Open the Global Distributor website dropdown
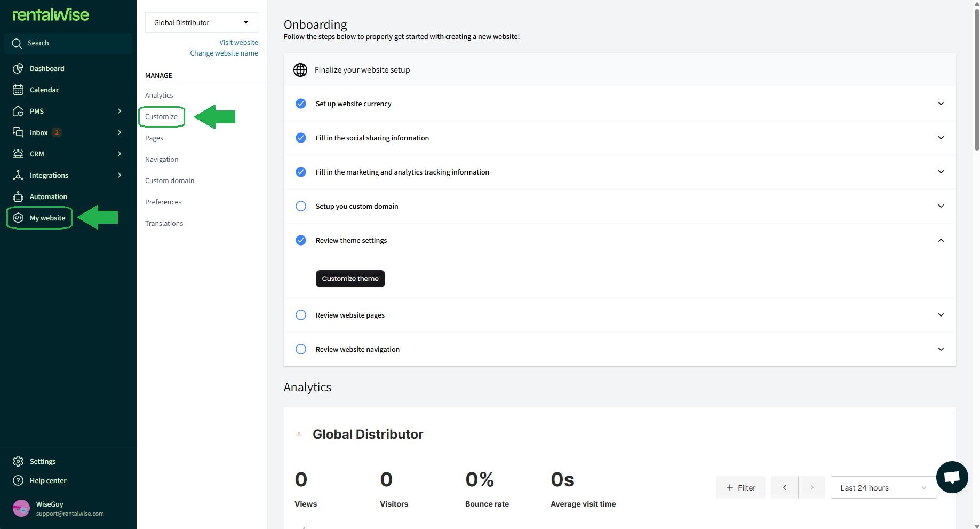980x529 pixels. tap(201, 22)
